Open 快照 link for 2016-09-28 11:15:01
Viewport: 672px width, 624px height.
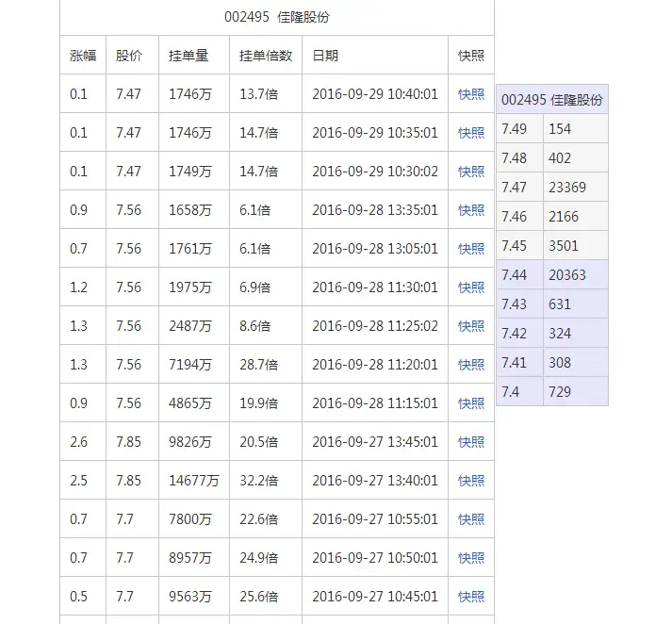pyautogui.click(x=471, y=402)
